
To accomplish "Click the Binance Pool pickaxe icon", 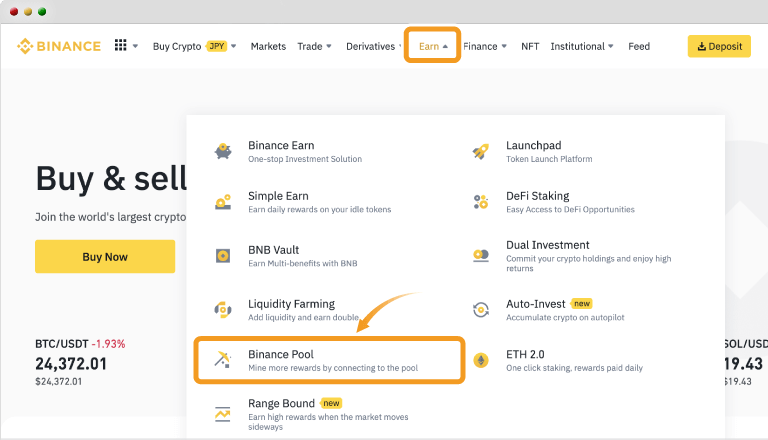I will click(x=223, y=360).
